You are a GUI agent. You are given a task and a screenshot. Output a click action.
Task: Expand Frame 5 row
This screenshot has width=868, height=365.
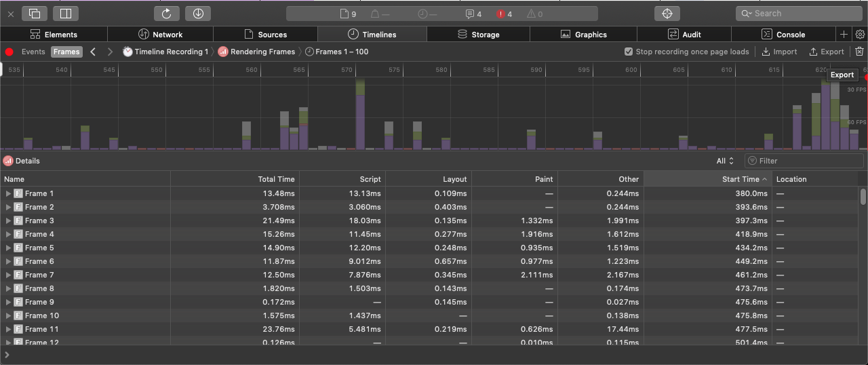(8, 248)
